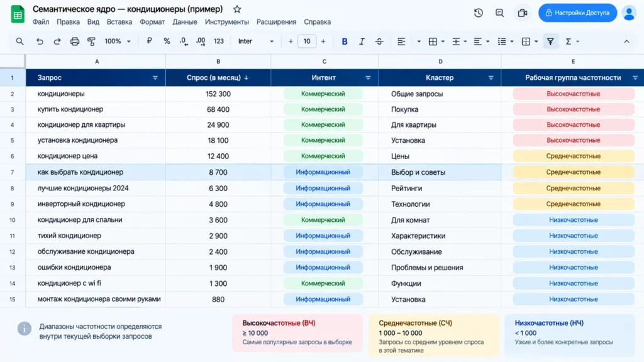Collapse the toolbar with chevron

point(626,41)
